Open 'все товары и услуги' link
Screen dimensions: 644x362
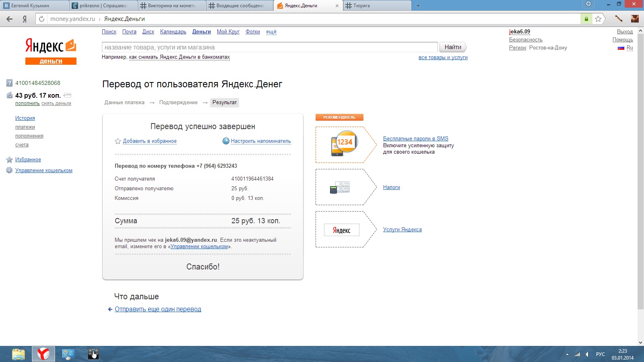point(443,58)
